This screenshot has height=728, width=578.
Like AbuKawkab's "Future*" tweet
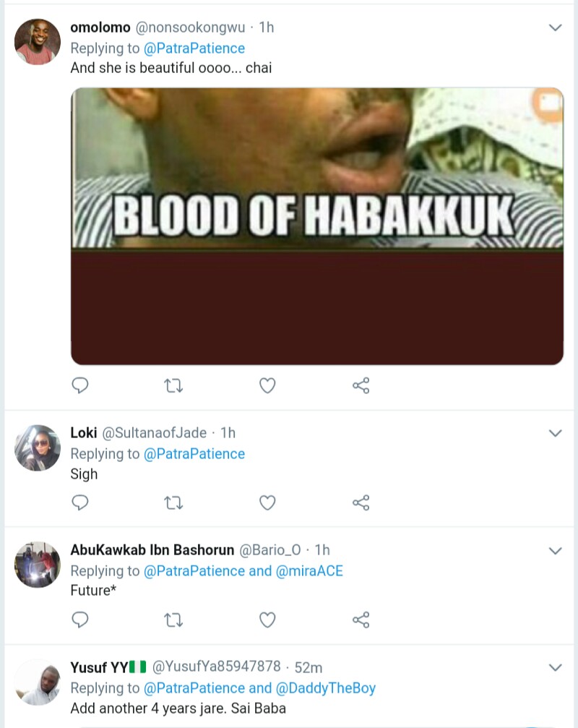coord(267,620)
